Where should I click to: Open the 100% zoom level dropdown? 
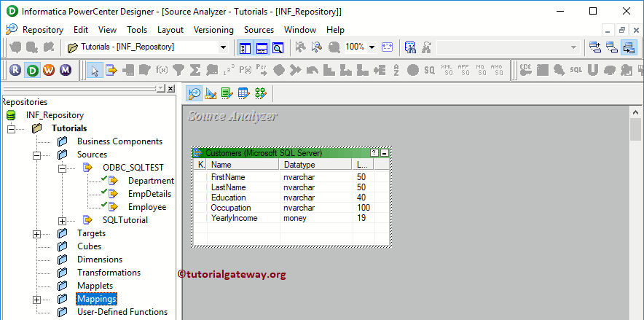tap(372, 47)
